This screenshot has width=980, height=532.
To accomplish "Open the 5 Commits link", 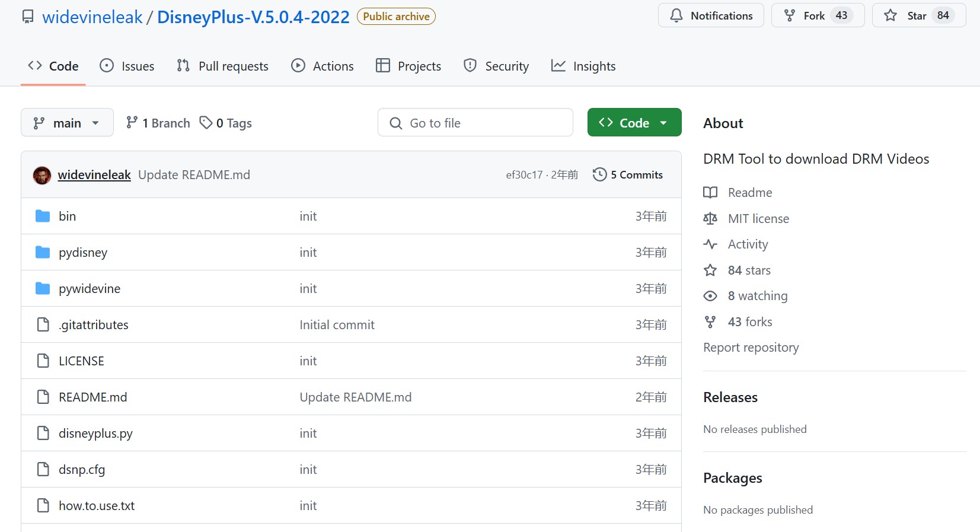I will (x=628, y=174).
